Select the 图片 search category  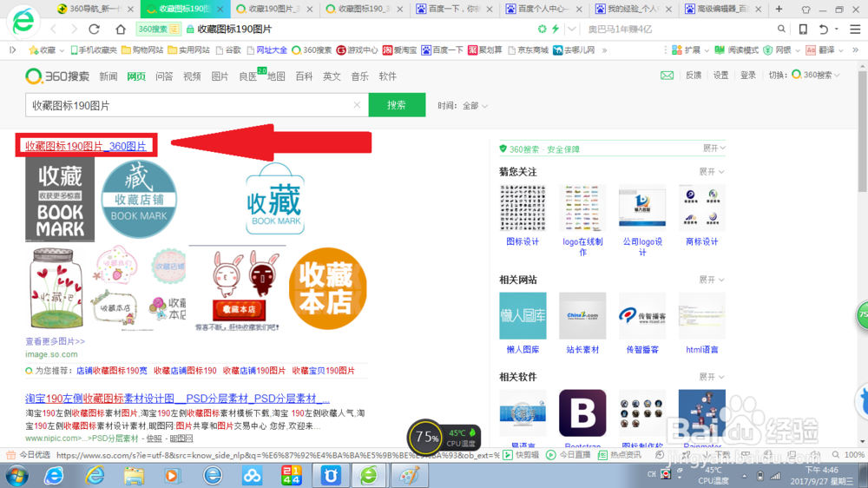[220, 76]
